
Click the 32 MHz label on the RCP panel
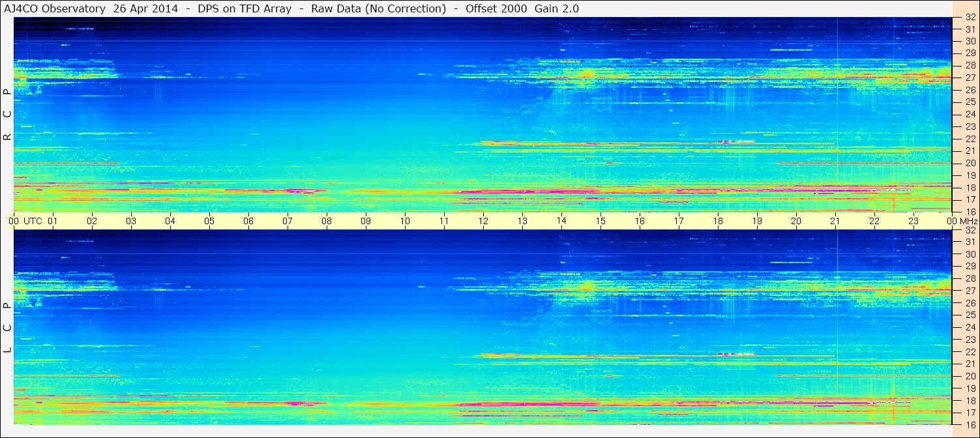coord(970,17)
